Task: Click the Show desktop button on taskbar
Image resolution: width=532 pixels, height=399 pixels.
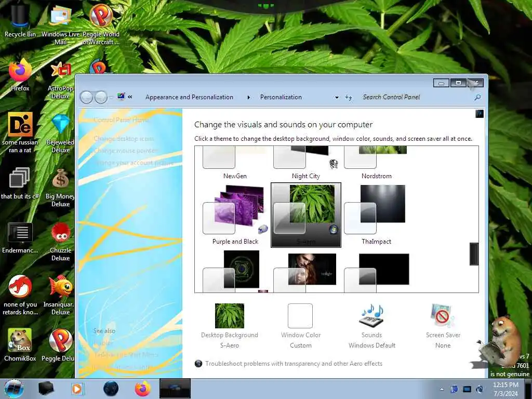Action: coord(528,389)
